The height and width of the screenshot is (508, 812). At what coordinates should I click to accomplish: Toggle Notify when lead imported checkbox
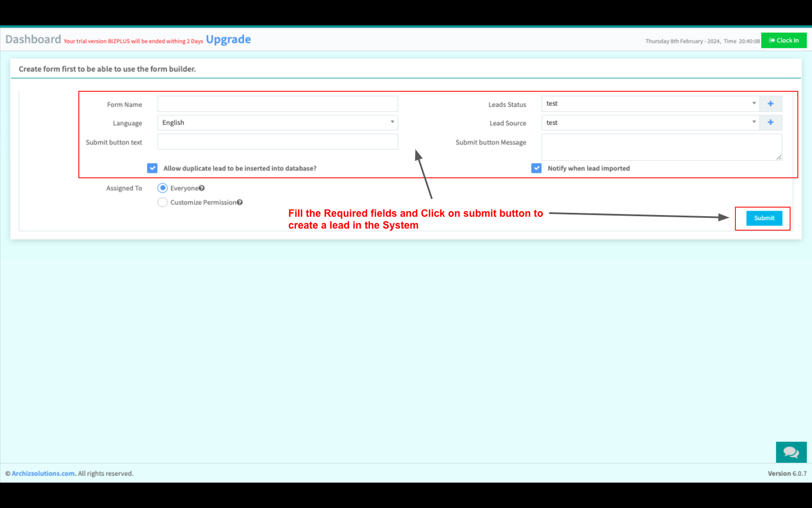[x=536, y=168]
